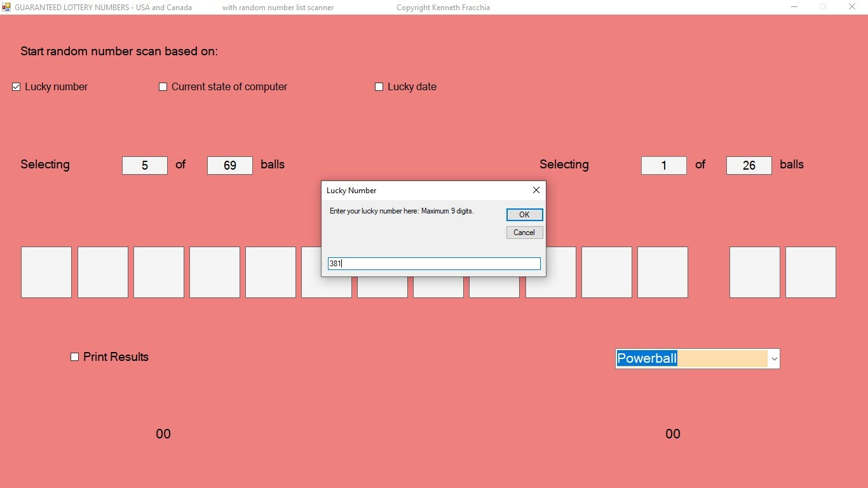Click the last empty ball box at far right
Screen dimensions: 868x488
point(811,272)
